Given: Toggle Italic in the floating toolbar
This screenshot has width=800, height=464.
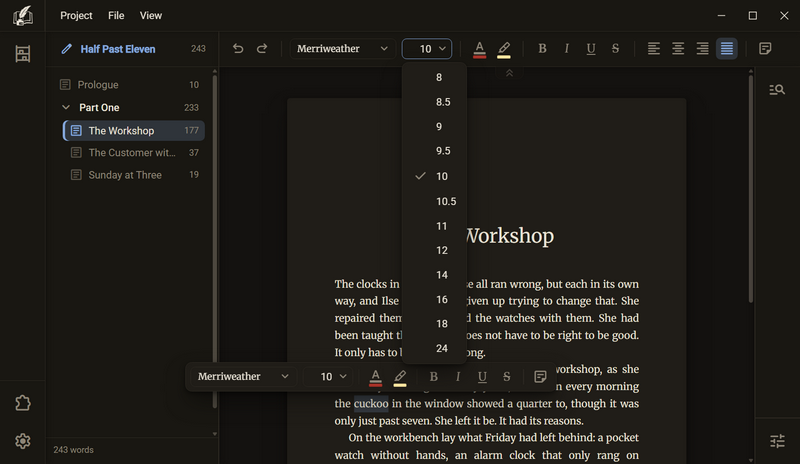Looking at the screenshot, I should click(x=458, y=377).
